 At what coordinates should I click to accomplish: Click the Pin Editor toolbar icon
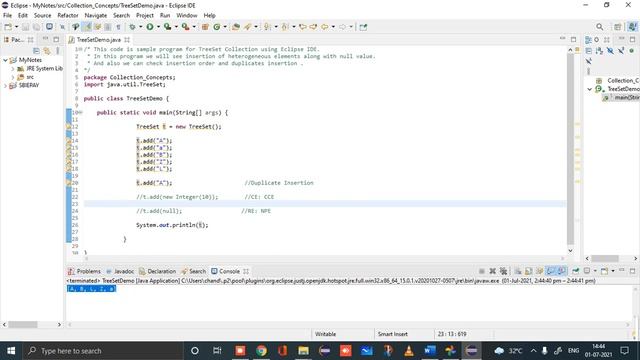[363, 27]
